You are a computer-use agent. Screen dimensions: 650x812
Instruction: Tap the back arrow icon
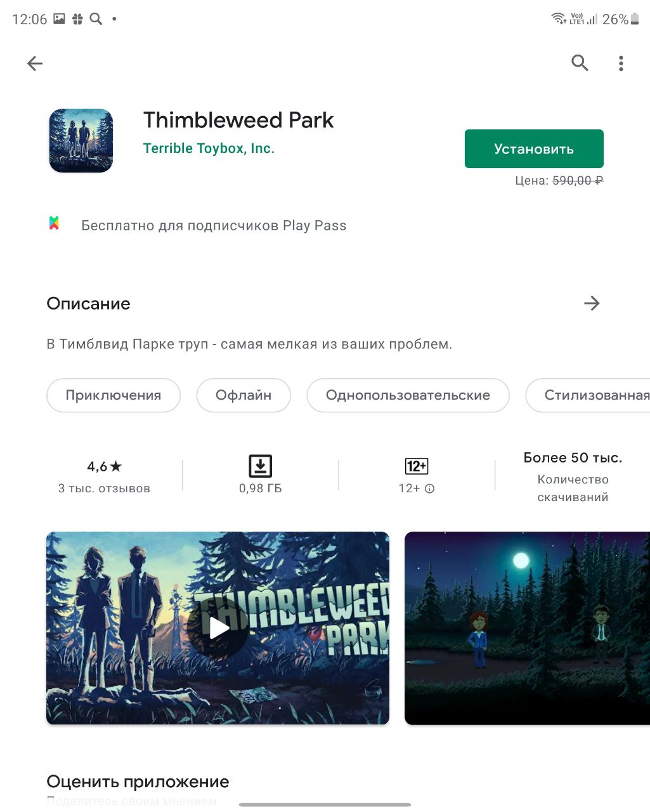(35, 63)
